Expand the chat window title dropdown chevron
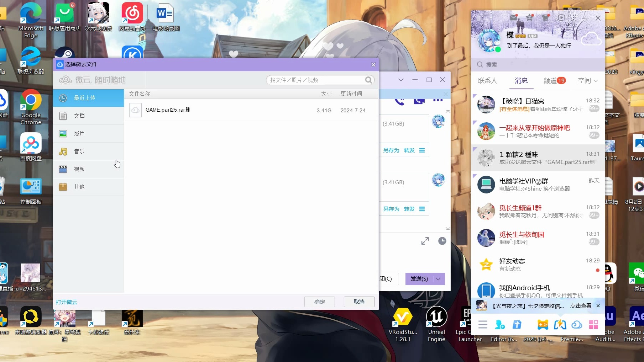 (x=401, y=80)
